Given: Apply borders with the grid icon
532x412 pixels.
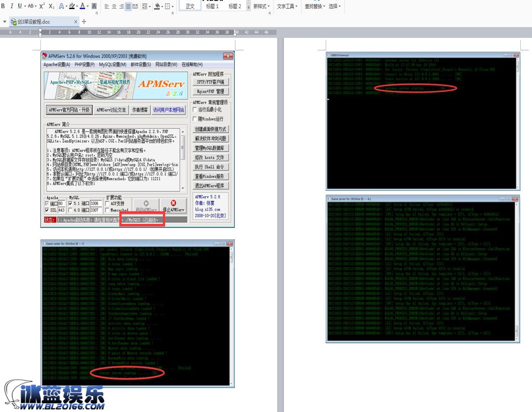Looking at the screenshot, I should 167,7.
